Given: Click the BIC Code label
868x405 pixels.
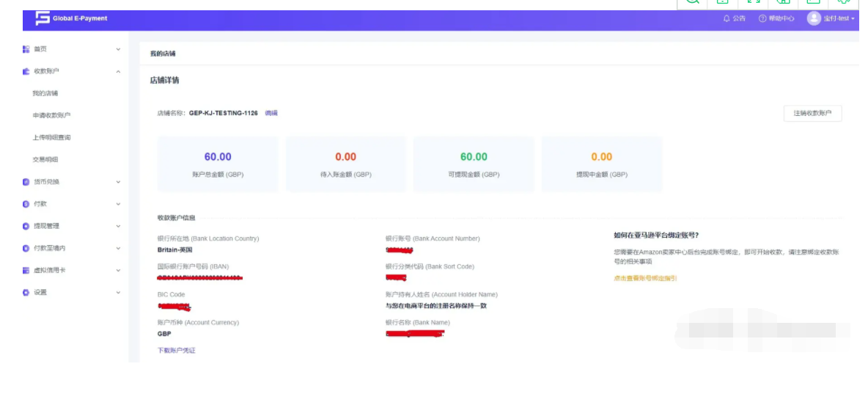Looking at the screenshot, I should click(x=171, y=295).
